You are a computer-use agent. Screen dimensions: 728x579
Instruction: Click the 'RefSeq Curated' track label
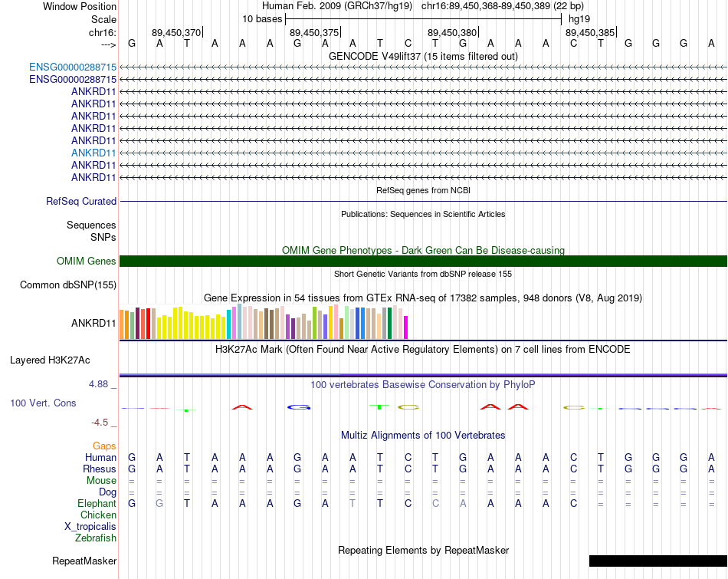(x=81, y=201)
